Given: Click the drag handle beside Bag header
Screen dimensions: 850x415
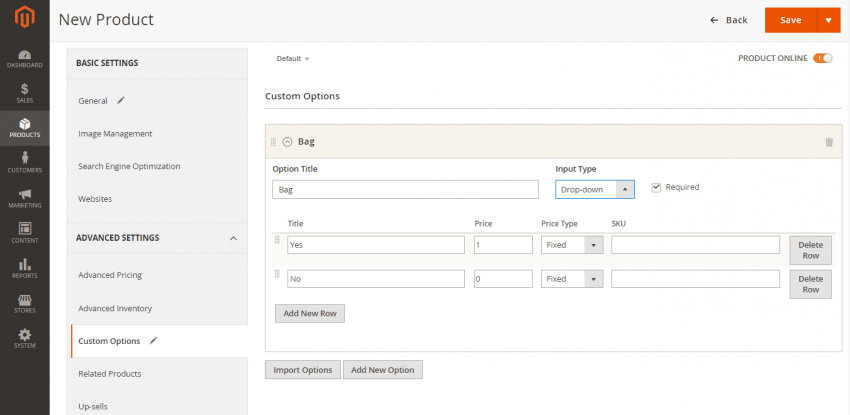Looking at the screenshot, I should click(x=273, y=142).
